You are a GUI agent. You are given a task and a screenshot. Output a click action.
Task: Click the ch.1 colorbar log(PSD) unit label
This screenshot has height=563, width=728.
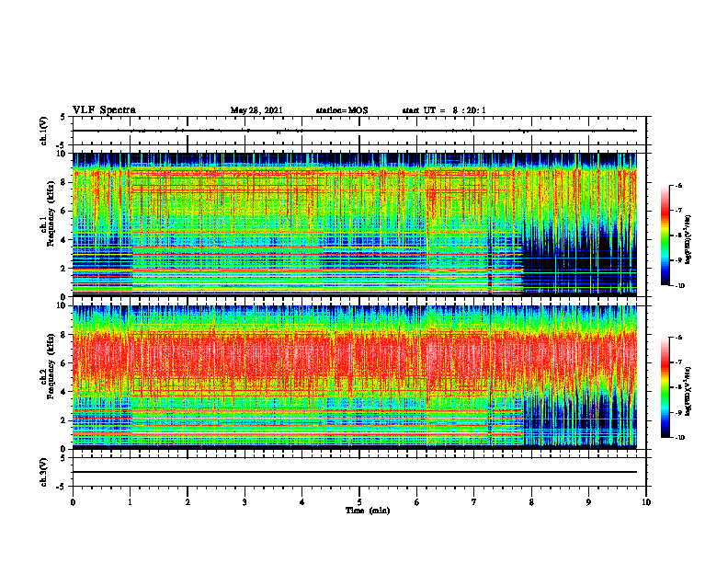(x=688, y=239)
